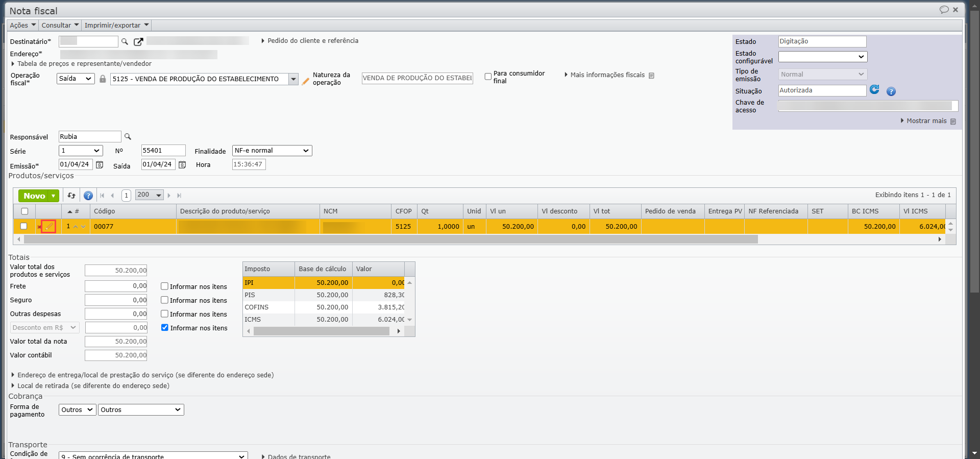The width and height of the screenshot is (980, 459).
Task: Select the checkbox for product row 00077
Action: (x=23, y=226)
